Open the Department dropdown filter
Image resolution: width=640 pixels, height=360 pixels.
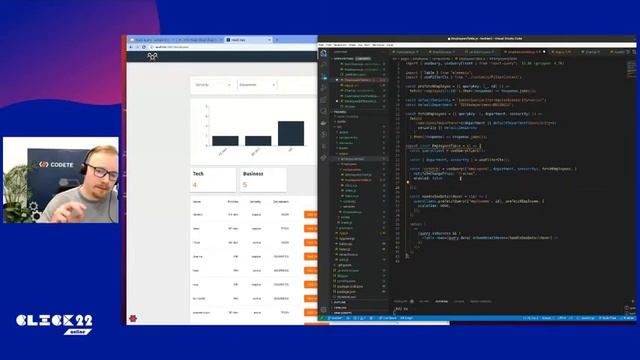[x=257, y=85]
